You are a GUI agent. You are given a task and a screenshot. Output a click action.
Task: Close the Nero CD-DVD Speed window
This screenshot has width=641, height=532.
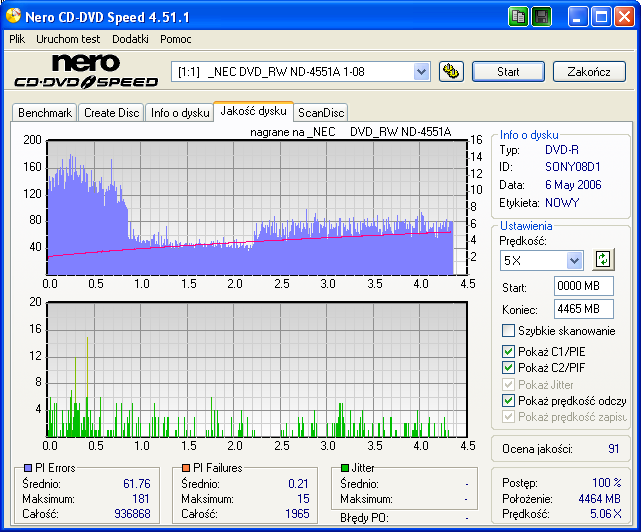624,17
